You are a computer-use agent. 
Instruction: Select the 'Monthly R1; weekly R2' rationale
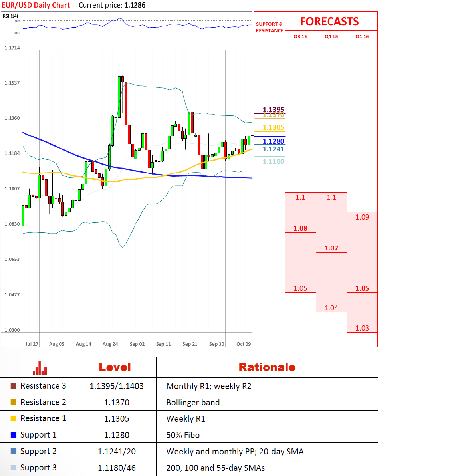tap(209, 386)
